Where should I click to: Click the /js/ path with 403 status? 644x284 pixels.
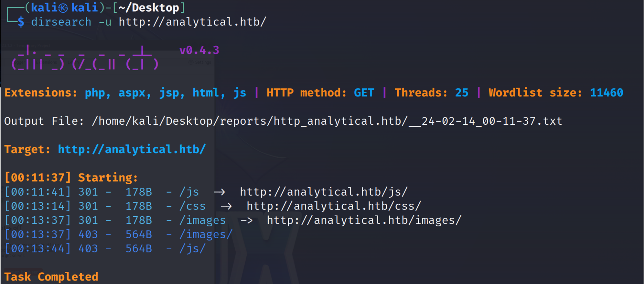[192, 249]
